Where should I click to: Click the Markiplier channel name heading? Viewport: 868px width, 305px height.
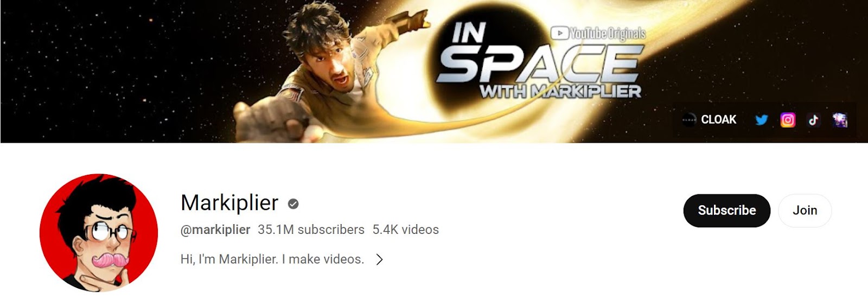coord(229,203)
